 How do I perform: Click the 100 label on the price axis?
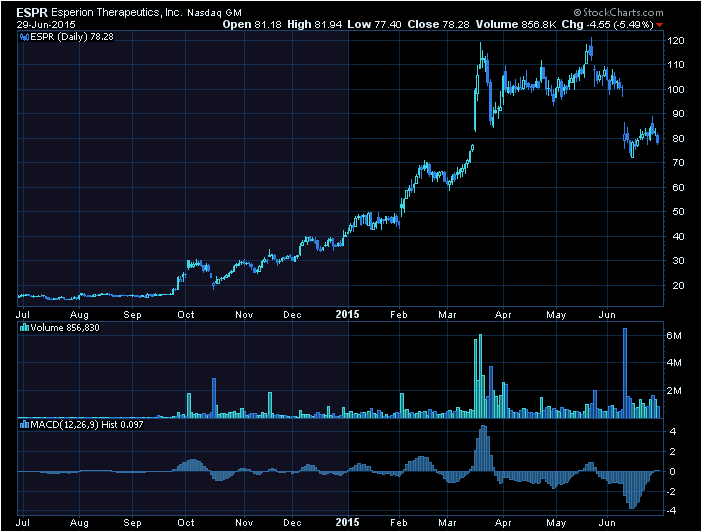(675, 90)
